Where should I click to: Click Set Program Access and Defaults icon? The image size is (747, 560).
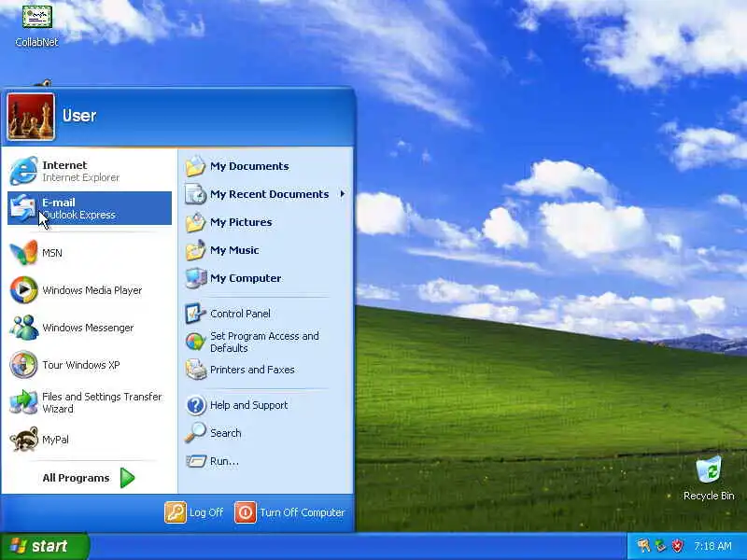[x=195, y=342]
